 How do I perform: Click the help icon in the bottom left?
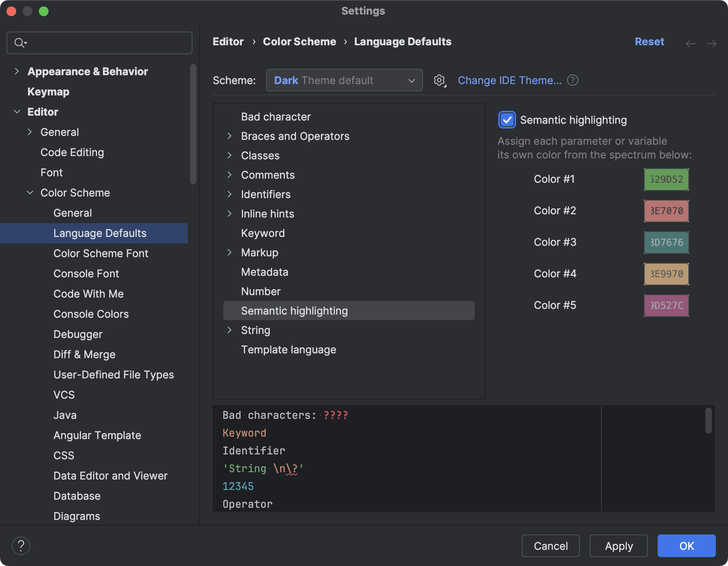21,545
